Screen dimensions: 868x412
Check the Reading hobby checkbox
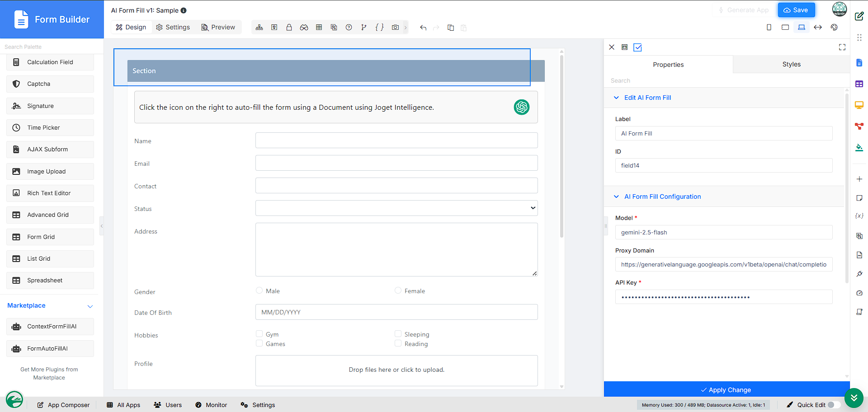[398, 343]
